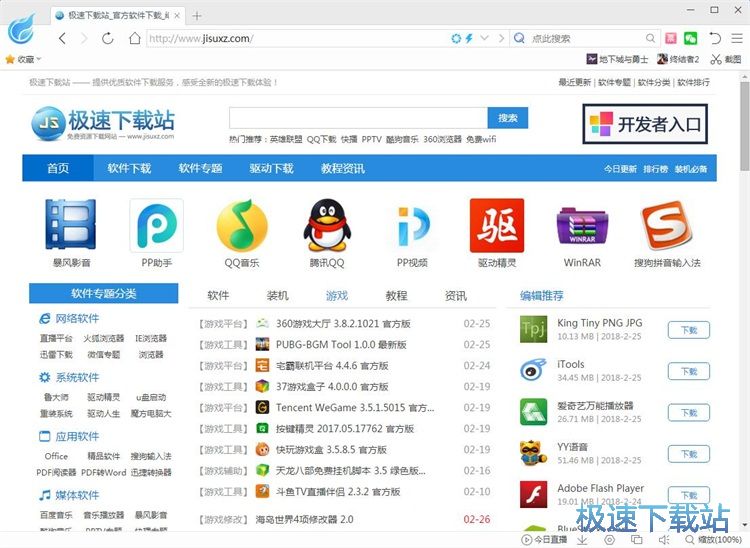
Task: Switch to the 教程 tab
Action: coord(396,296)
